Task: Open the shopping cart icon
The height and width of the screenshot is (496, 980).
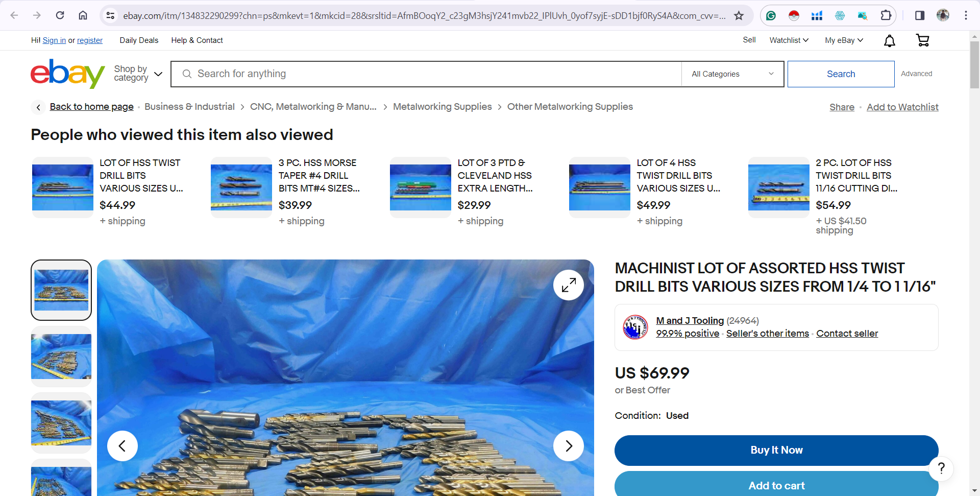Action: pyautogui.click(x=923, y=40)
